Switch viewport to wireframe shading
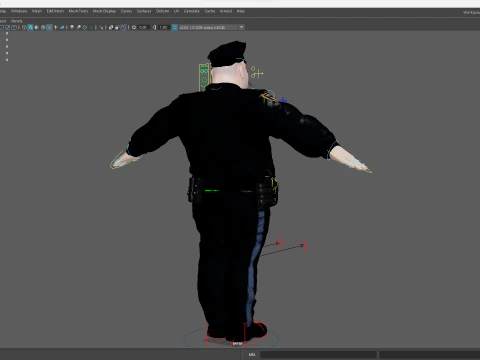480x360 pixels. click(x=24, y=27)
